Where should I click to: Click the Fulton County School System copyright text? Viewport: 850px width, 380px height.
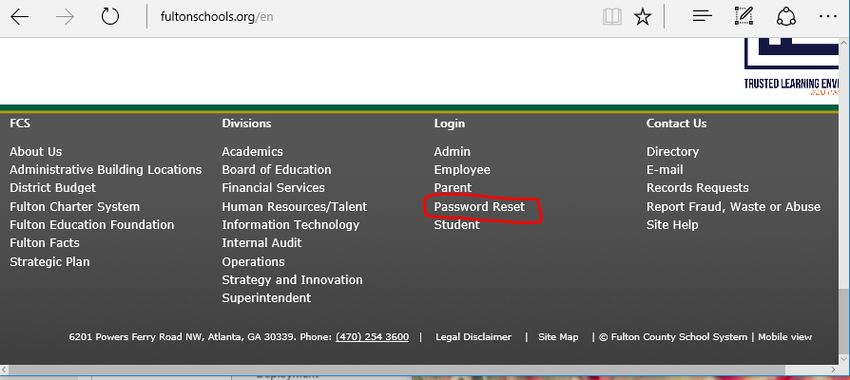pyautogui.click(x=673, y=337)
